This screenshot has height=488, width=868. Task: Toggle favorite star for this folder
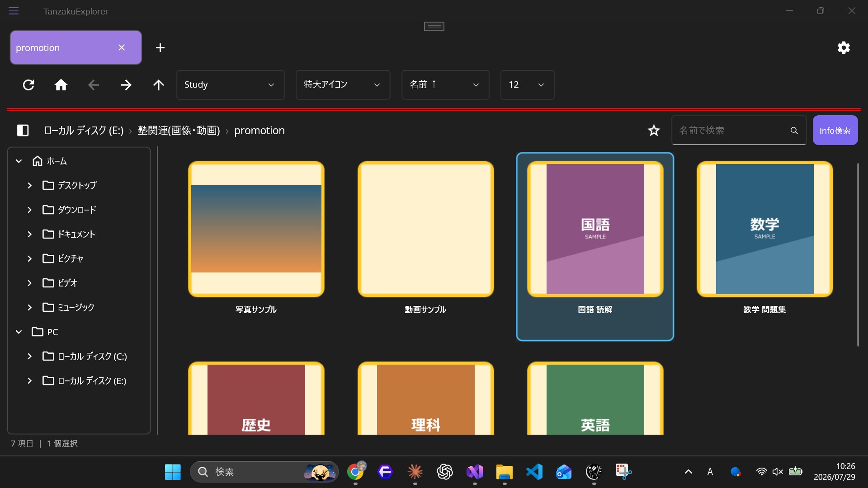pyautogui.click(x=654, y=130)
